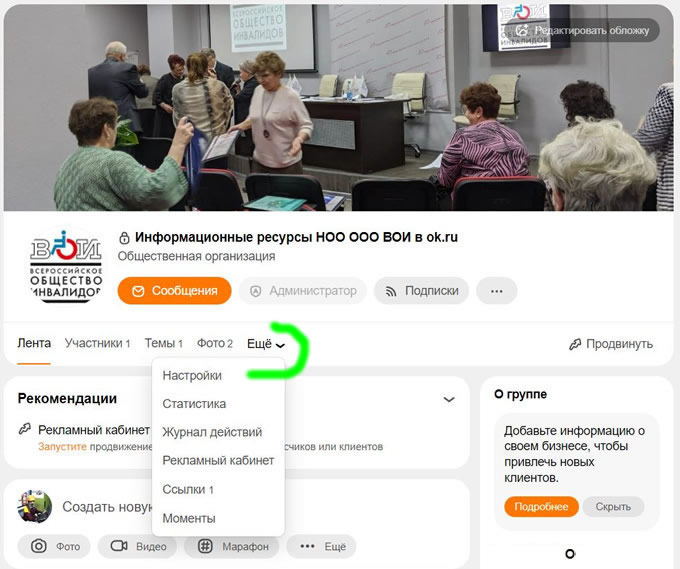Viewport: 680px width, 569px height.
Task: Choose Статистика in the dropdown menu
Action: [x=194, y=404]
